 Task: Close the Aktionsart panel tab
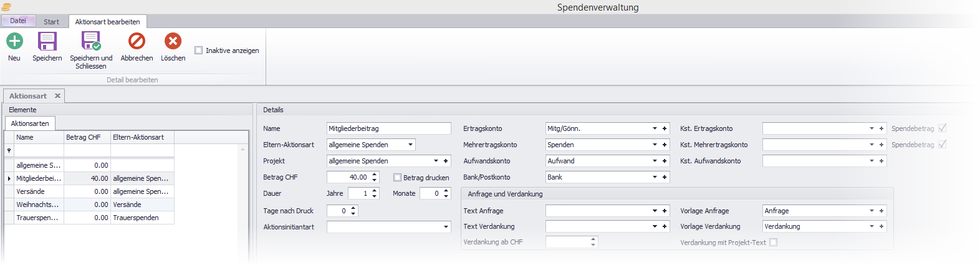pos(57,96)
